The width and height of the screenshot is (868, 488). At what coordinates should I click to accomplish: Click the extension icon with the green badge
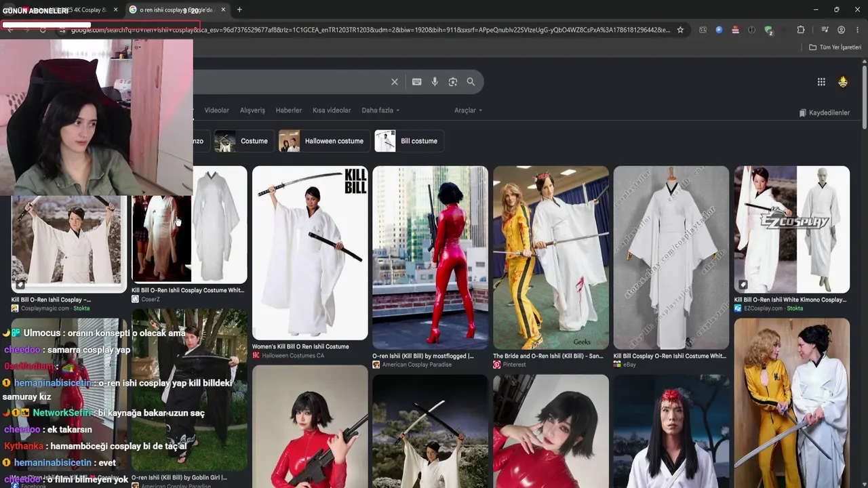pyautogui.click(x=768, y=30)
